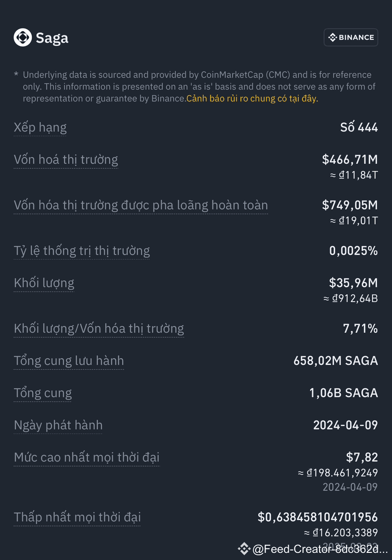Click the Tổng cung lưu hành label
Screen dimensions: 392x560
coord(69,360)
